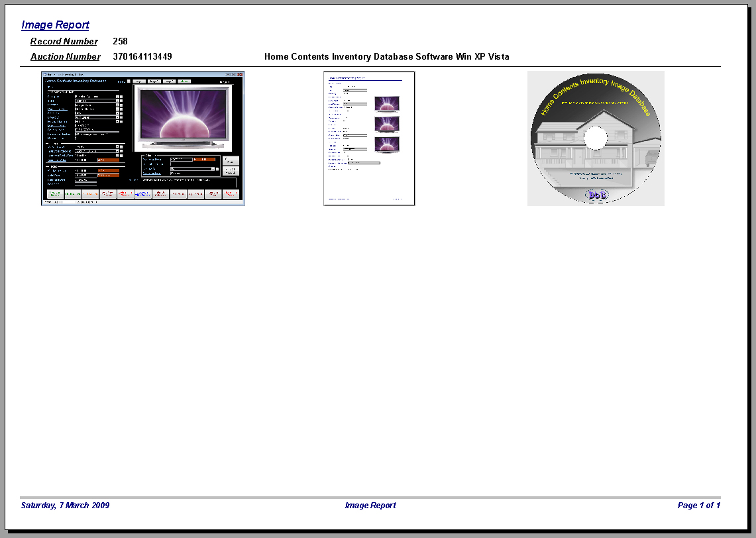
Task: Open the CD label disc image thumbnail
Action: [596, 138]
